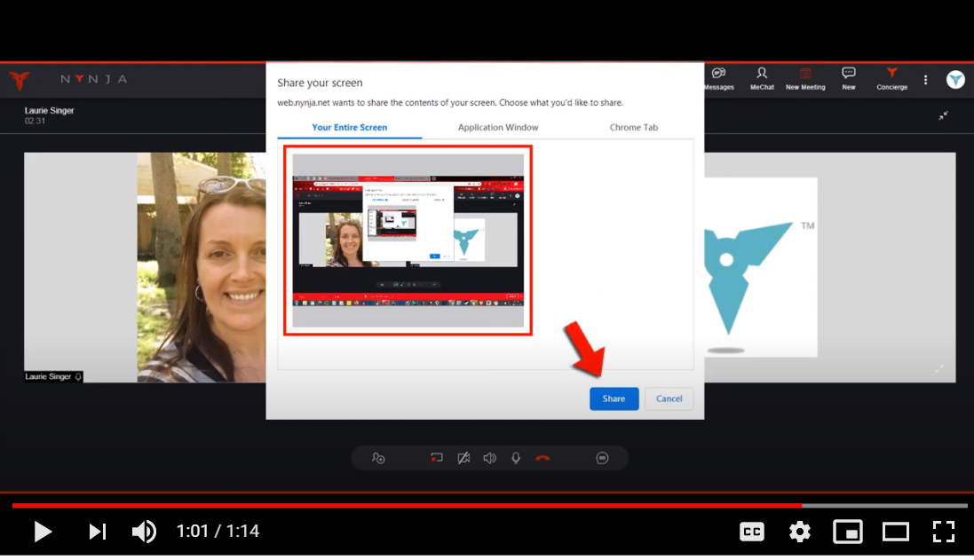
Task: Open the account avatar menu
Action: coord(955,79)
